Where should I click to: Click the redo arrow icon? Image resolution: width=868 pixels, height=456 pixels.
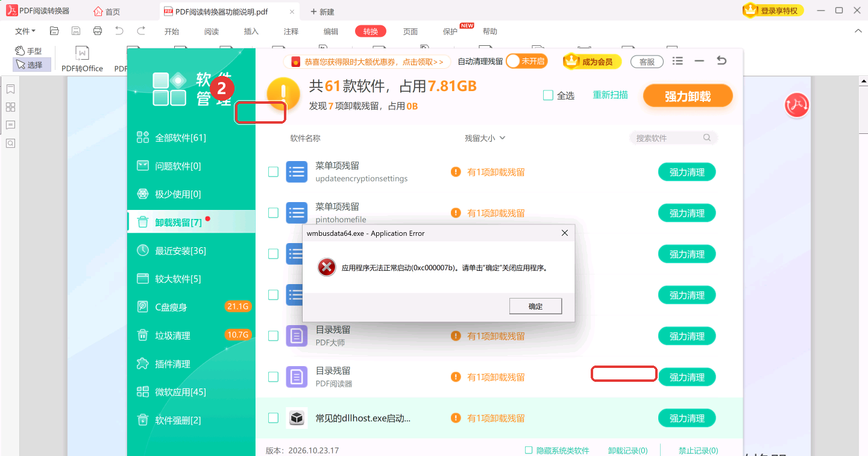click(x=141, y=31)
